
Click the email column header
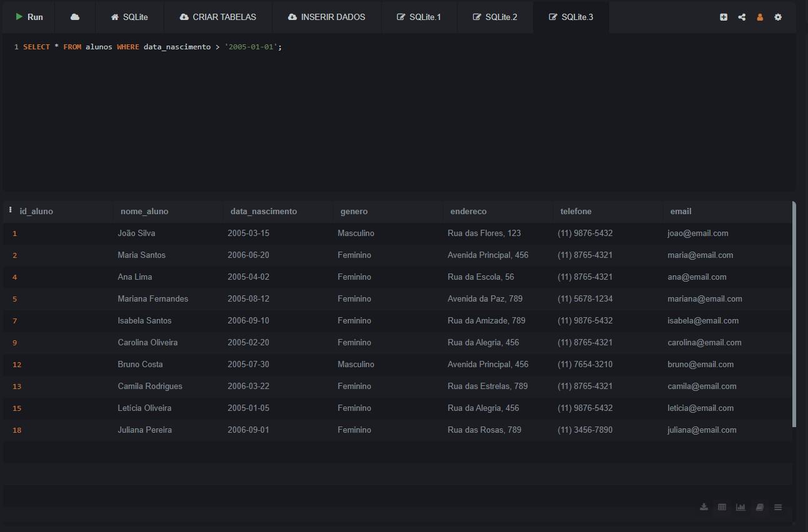pos(681,212)
